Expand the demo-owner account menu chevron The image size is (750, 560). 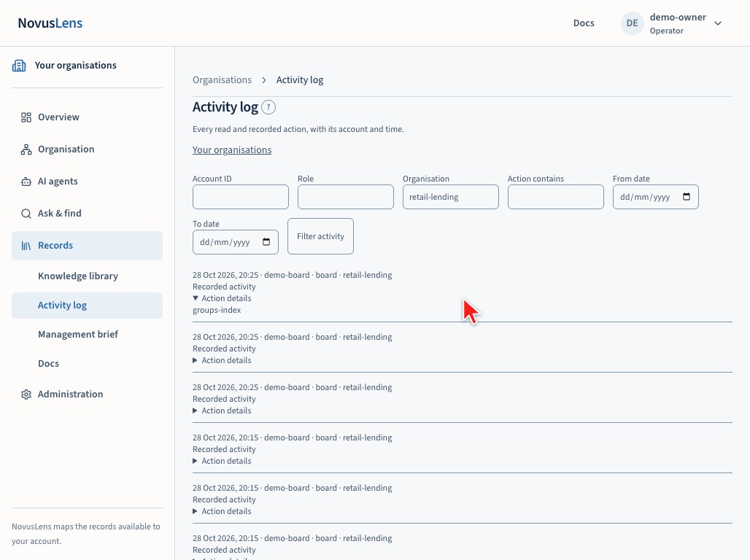pos(717,23)
